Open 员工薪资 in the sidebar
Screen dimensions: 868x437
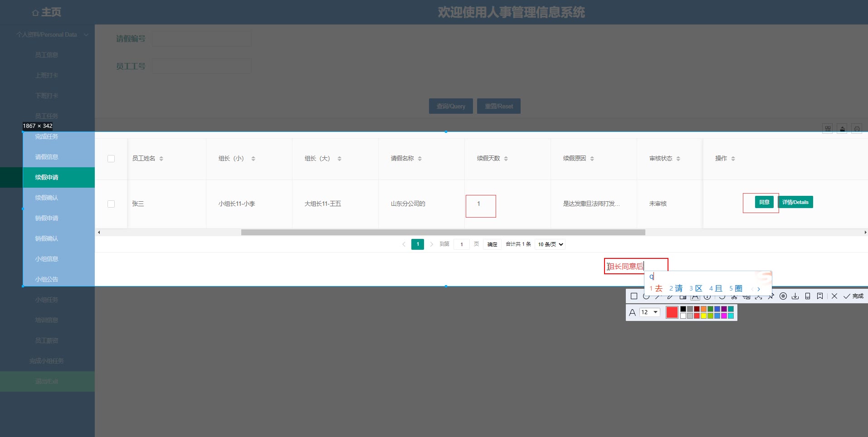(x=47, y=340)
